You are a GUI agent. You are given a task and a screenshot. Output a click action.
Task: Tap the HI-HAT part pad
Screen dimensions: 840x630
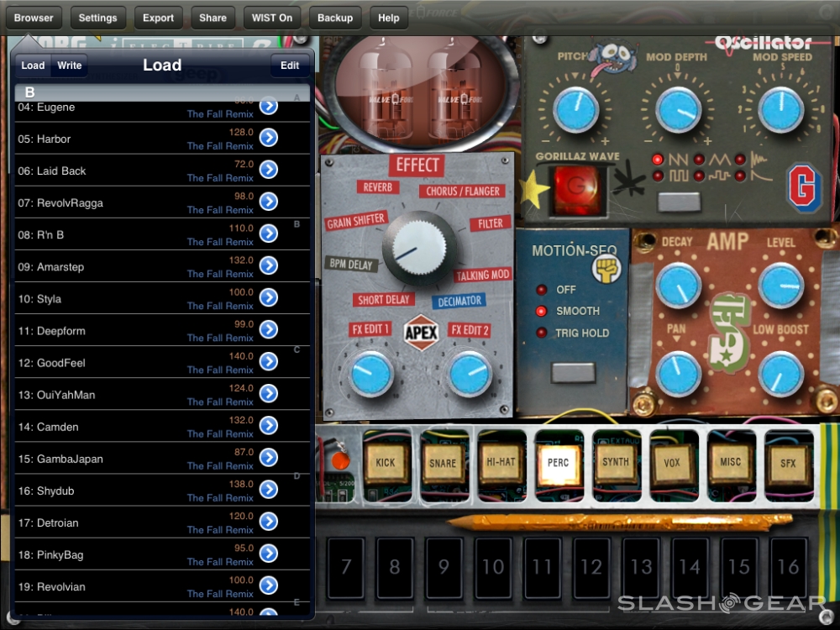[x=501, y=462]
